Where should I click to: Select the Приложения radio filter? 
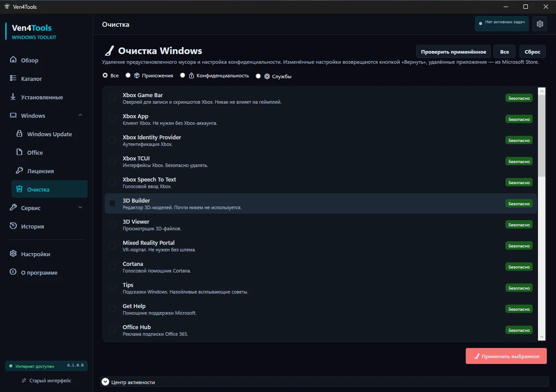[128, 75]
